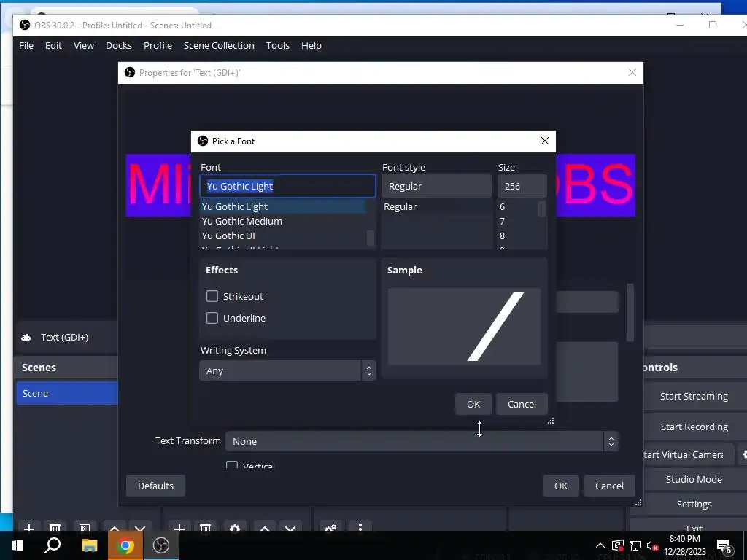747x560 pixels.
Task: Reset properties with Defaults button
Action: 155,486
